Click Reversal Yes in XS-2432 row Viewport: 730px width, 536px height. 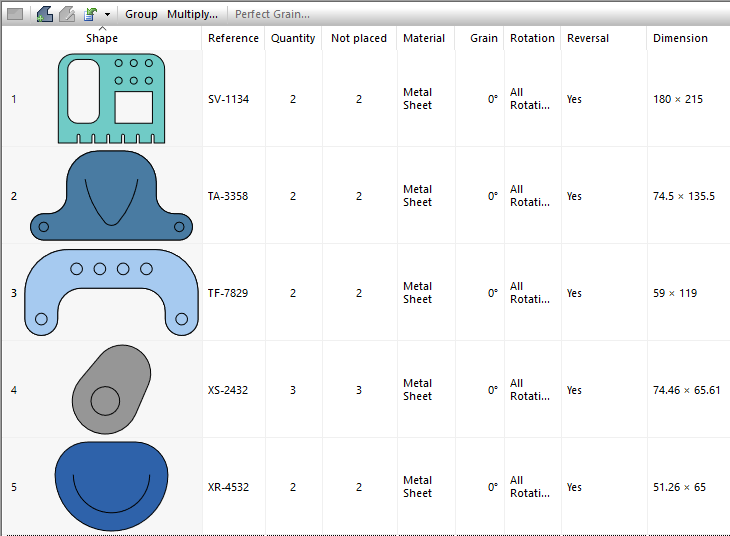[574, 390]
